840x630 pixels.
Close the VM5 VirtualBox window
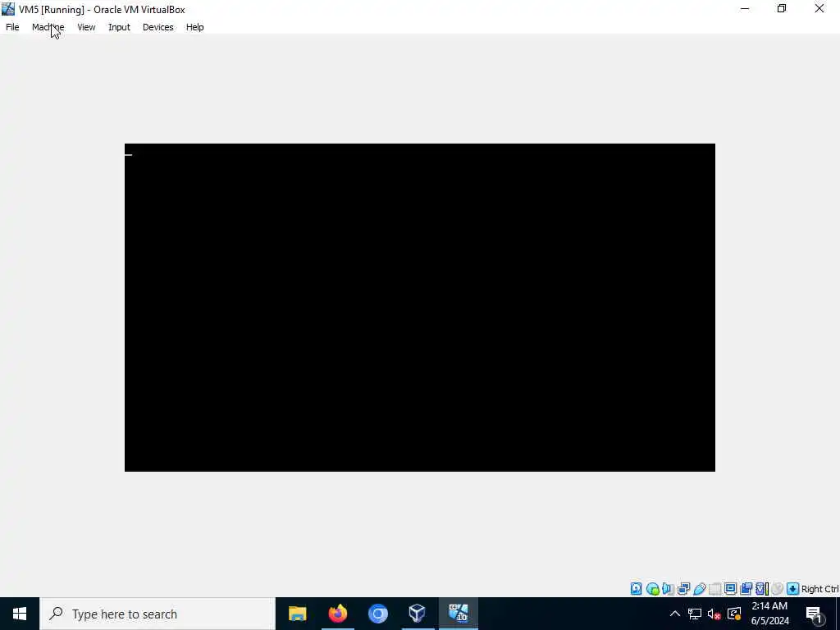(819, 9)
